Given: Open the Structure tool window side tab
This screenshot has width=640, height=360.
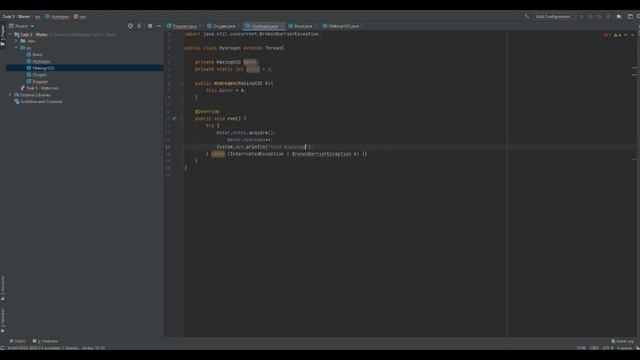Looking at the screenshot, I should (3, 288).
